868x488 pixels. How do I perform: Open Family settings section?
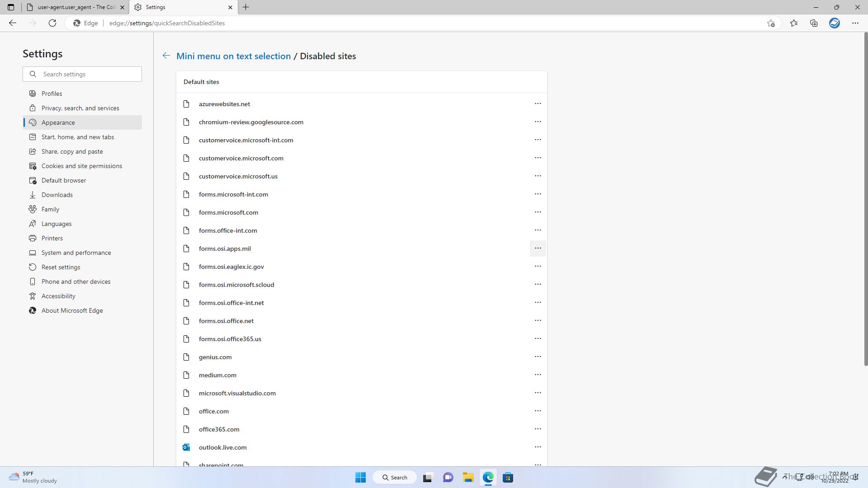82,209
